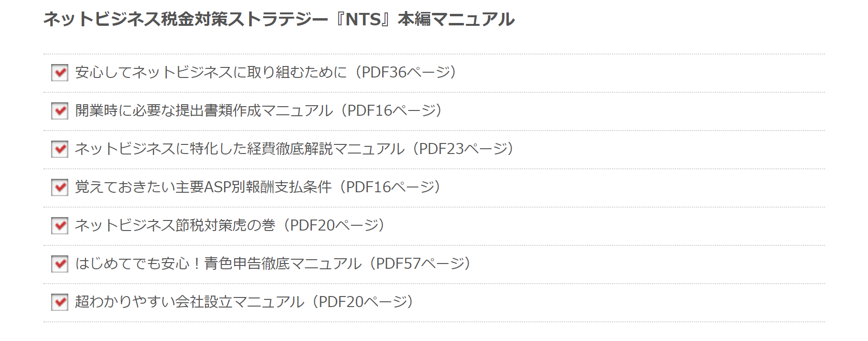This screenshot has height=341, width=868.
Task: Click the text ネットビジネスに特化した経費徹底解説マニュアル
Action: [x=239, y=149]
